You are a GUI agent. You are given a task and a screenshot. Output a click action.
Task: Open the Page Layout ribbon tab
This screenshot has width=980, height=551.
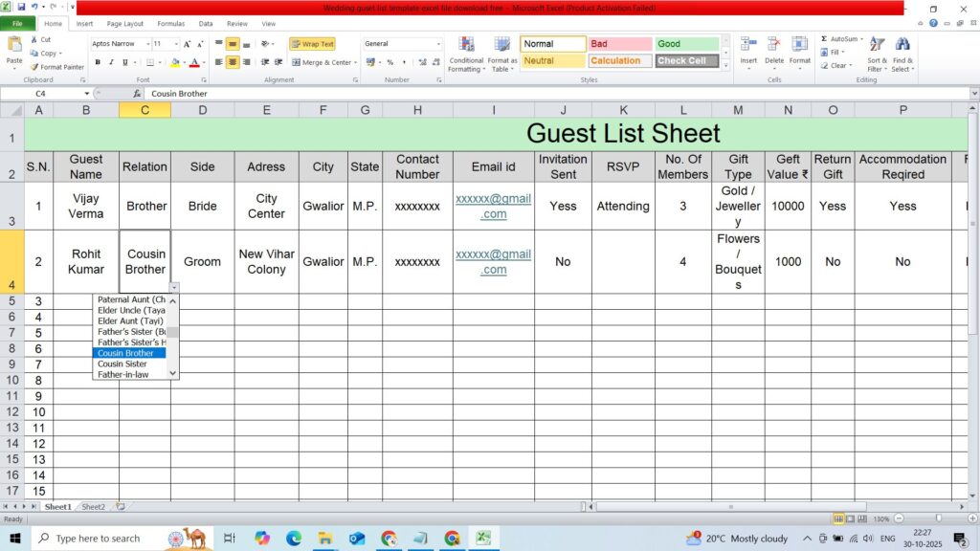[125, 23]
